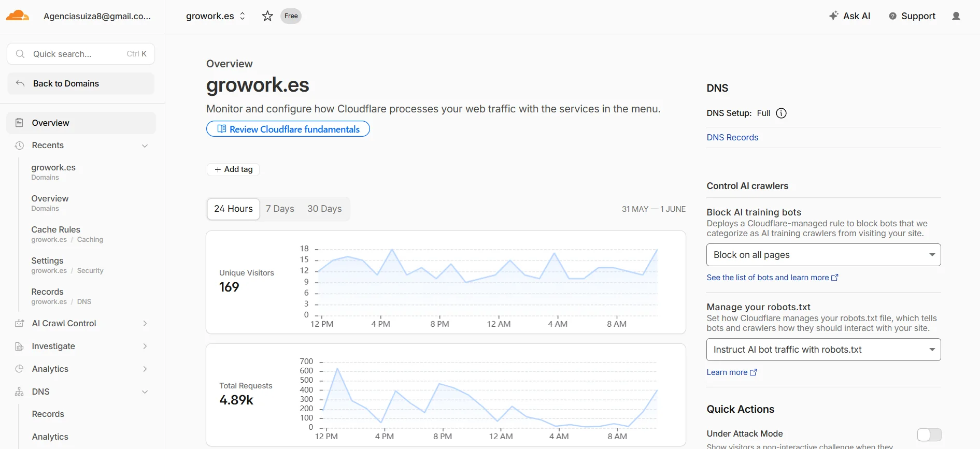The image size is (980, 449).
Task: Open Overview in sidebar menu
Action: 81,123
